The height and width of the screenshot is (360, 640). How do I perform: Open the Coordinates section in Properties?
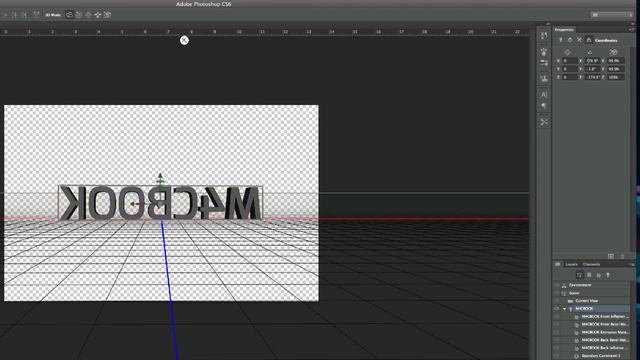(589, 40)
